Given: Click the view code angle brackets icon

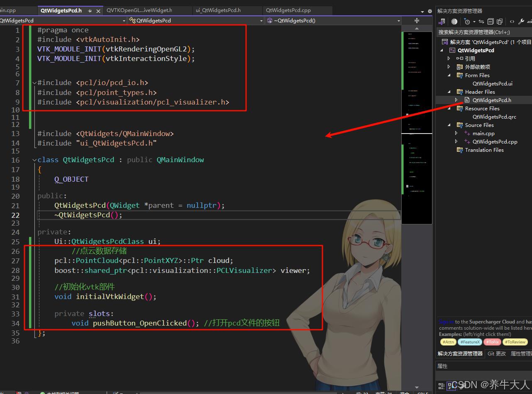Looking at the screenshot, I should click(x=512, y=22).
